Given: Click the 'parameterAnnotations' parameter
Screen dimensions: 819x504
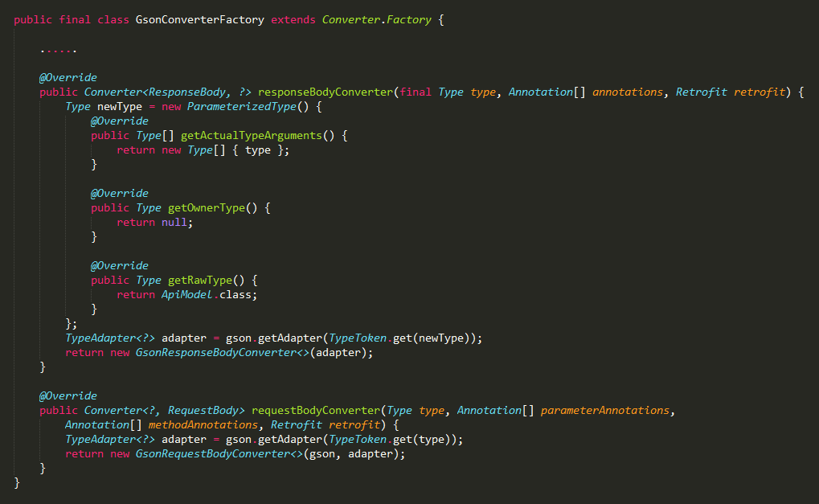Looking at the screenshot, I should [x=605, y=411].
